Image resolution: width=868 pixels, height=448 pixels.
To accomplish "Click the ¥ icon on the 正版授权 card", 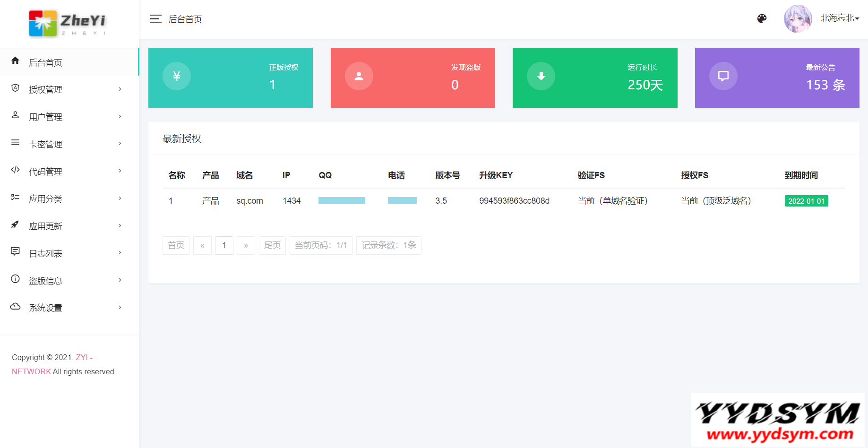I will [x=176, y=76].
